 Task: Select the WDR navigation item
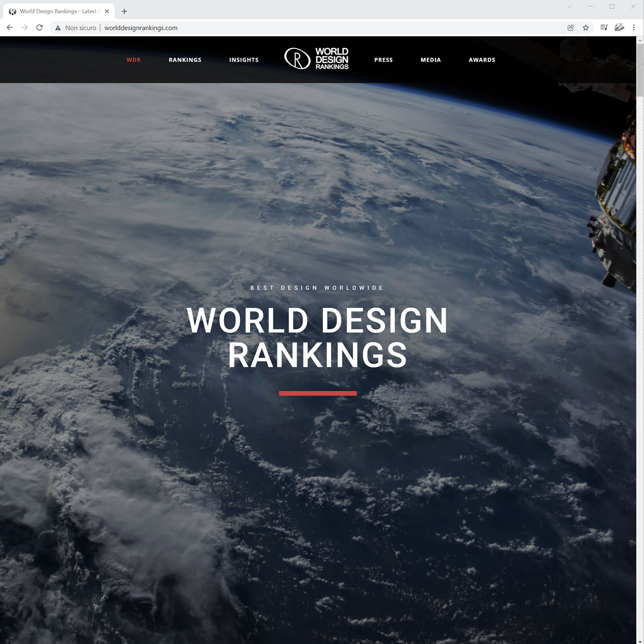tap(133, 60)
